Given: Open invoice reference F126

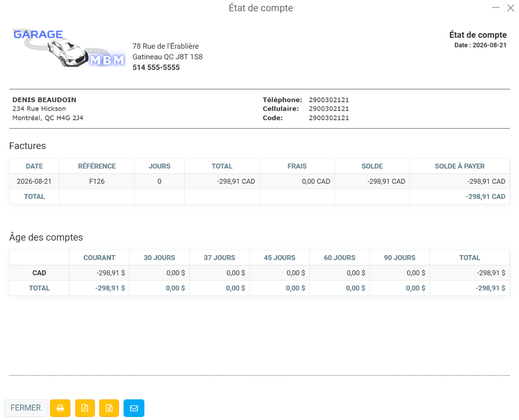Looking at the screenshot, I should (x=97, y=181).
